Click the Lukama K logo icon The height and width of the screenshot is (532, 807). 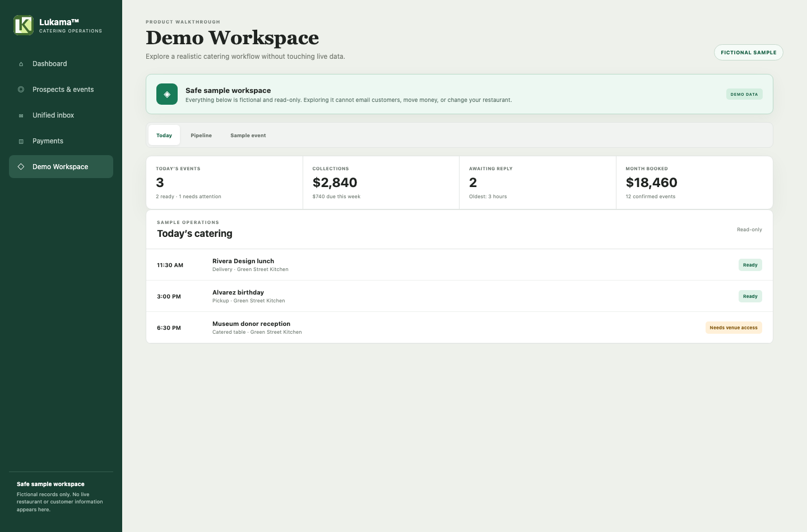pyautogui.click(x=24, y=25)
